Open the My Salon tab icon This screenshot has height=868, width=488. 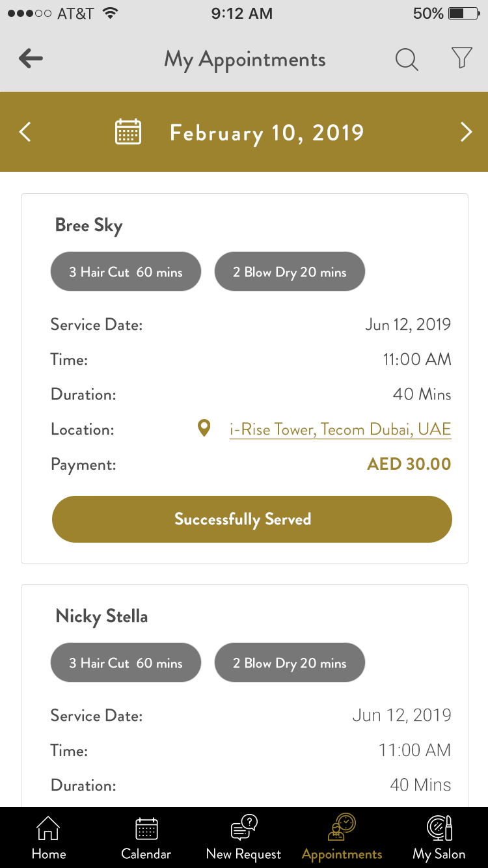439,829
